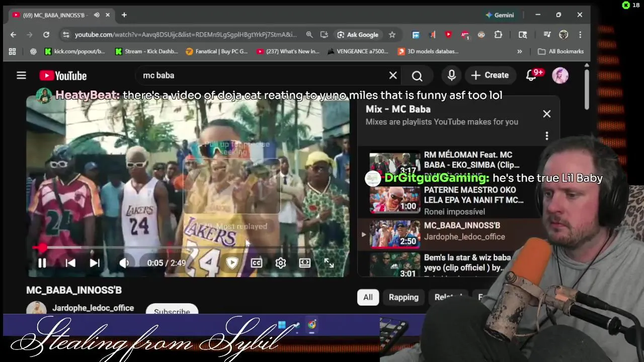Open Fanatical Buy PC Games bookmark

pyautogui.click(x=217, y=51)
